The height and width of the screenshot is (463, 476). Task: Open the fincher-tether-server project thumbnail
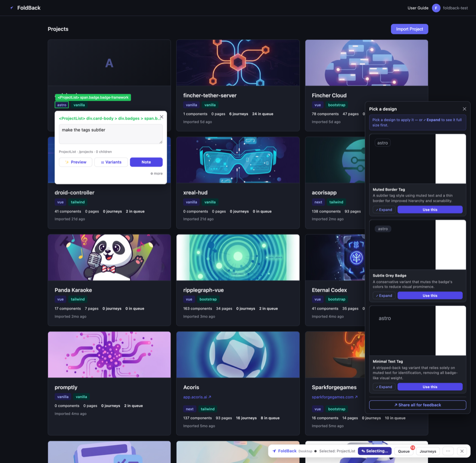(238, 63)
